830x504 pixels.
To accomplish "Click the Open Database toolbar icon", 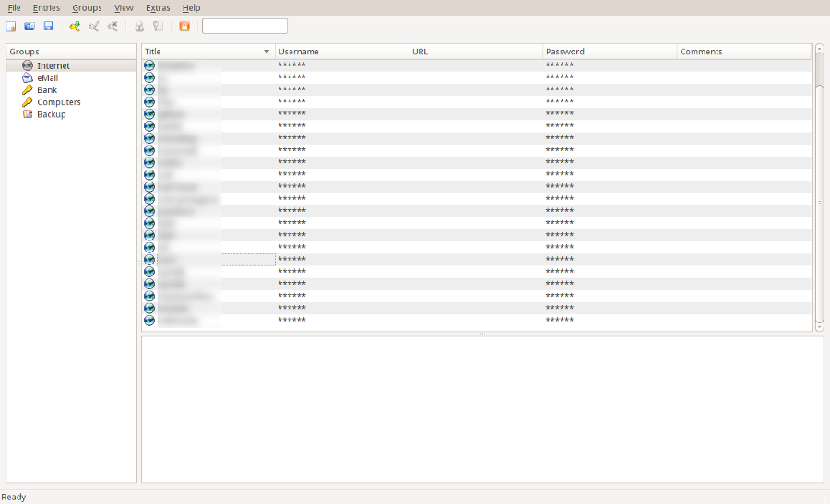I will pyautogui.click(x=30, y=27).
